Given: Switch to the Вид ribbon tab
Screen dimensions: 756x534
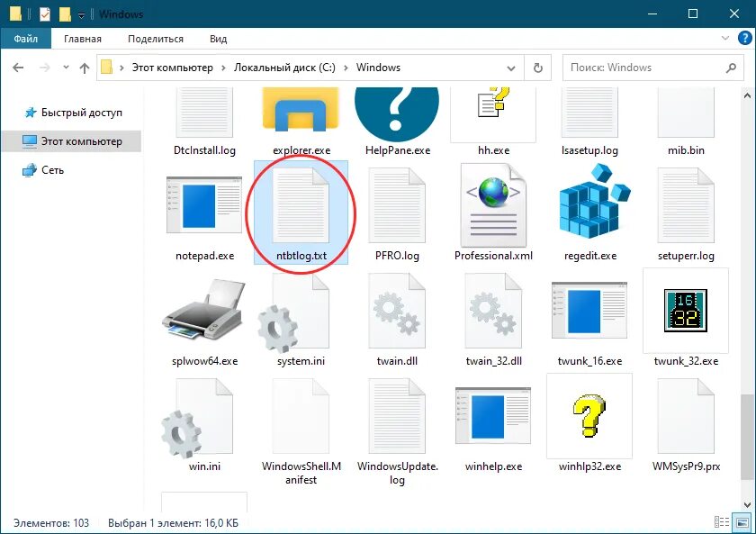Looking at the screenshot, I should point(218,39).
